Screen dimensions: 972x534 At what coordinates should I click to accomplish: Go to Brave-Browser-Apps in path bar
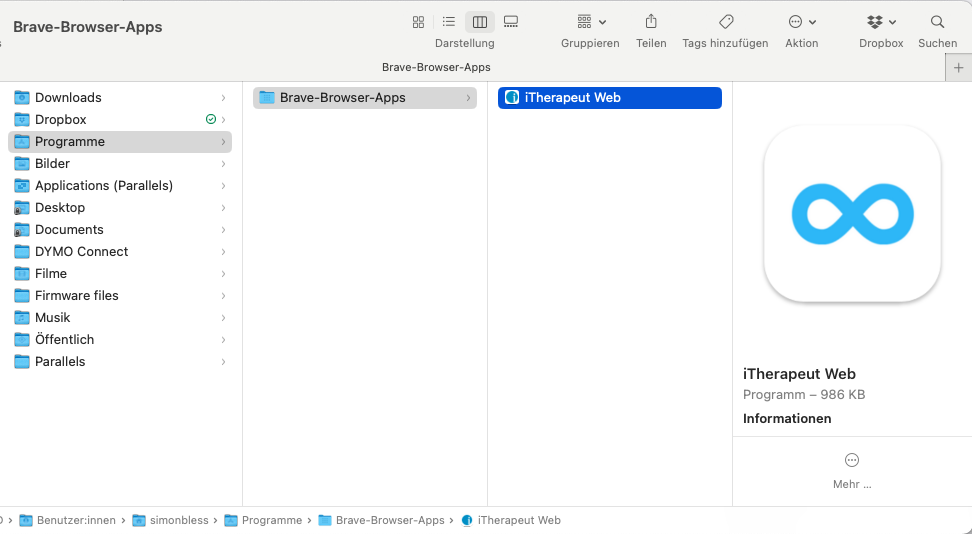click(x=381, y=520)
